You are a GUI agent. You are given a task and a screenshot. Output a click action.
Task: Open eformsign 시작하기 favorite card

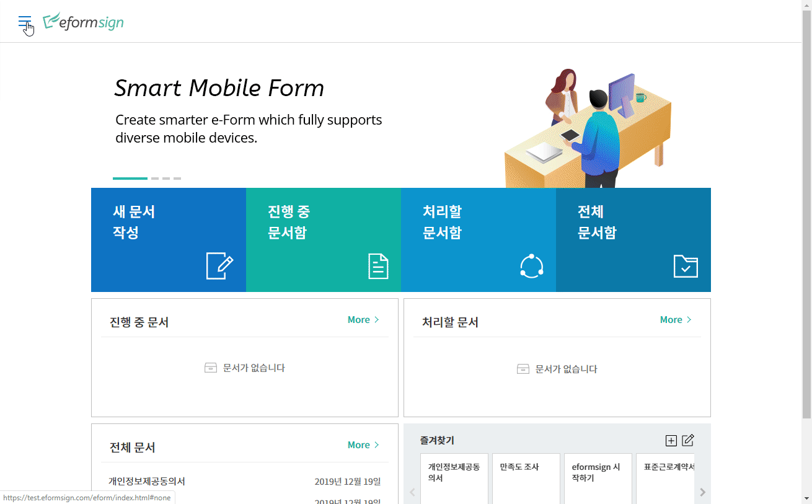click(598, 479)
